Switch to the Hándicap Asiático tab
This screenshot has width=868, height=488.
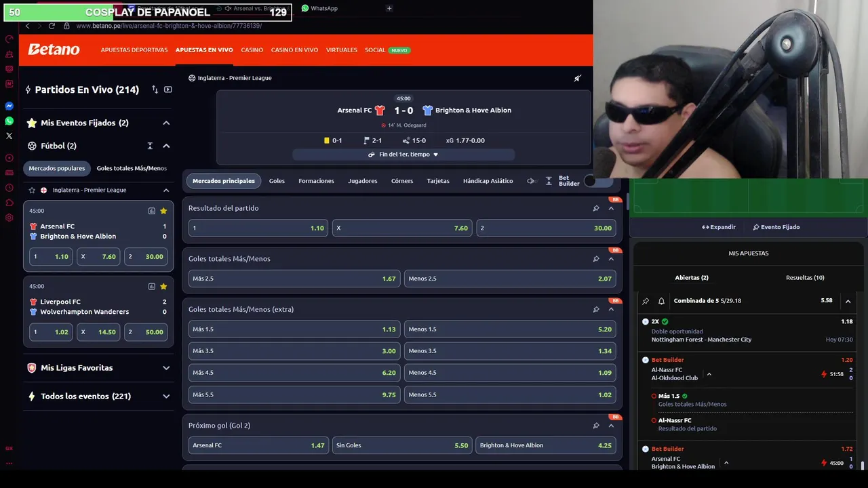click(488, 181)
